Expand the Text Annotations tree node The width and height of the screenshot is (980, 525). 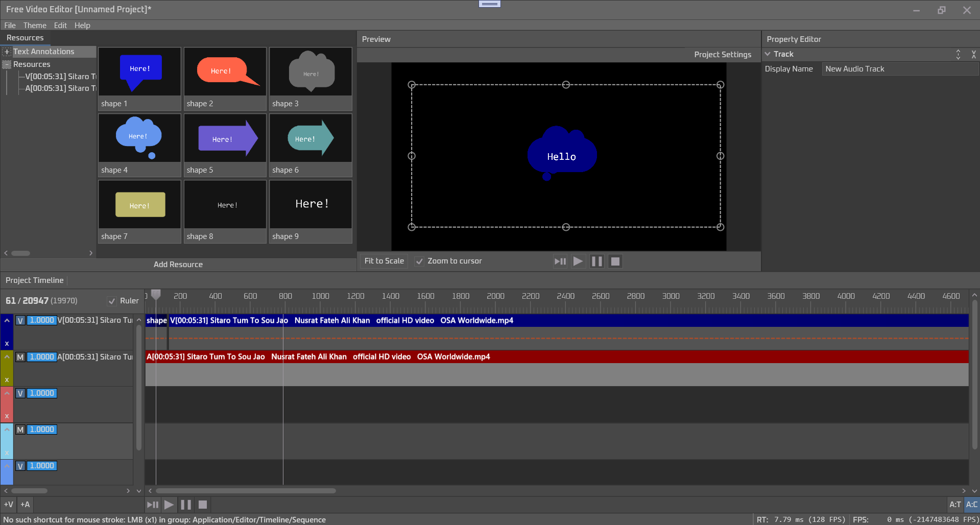(x=7, y=52)
